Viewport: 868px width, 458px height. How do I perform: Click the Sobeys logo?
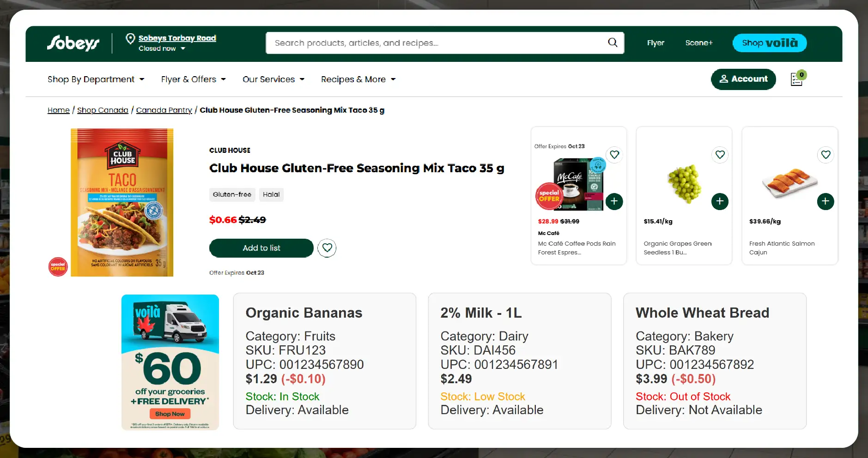73,43
